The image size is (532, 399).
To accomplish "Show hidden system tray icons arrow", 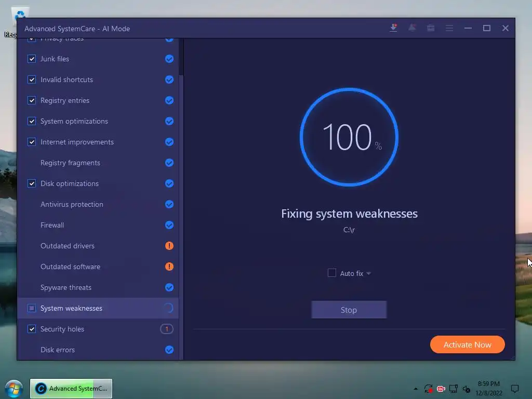I will click(x=416, y=389).
